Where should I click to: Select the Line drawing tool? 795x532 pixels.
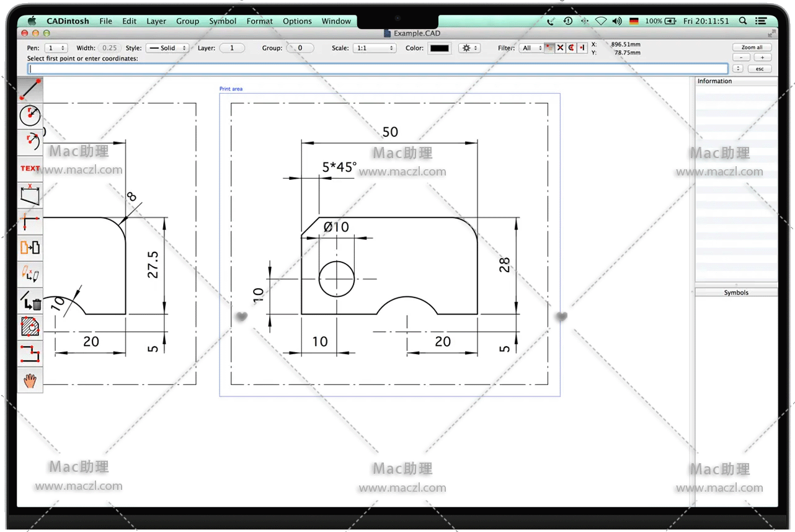(30, 89)
